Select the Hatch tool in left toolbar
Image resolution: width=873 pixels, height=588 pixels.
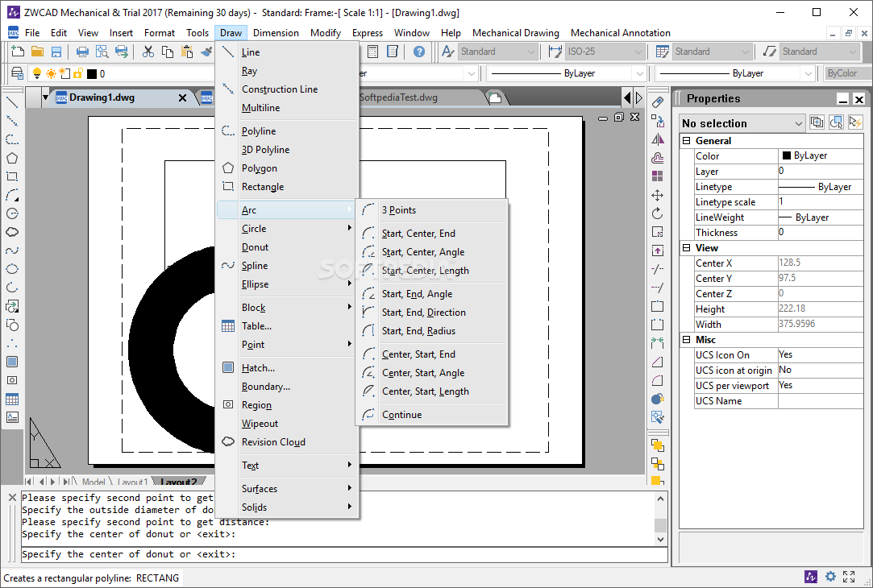[12, 362]
